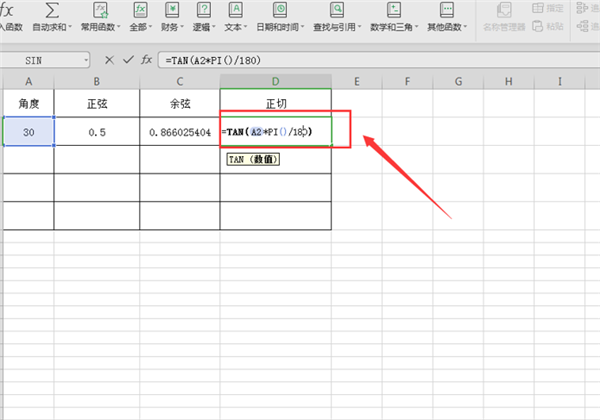Expand the 日期和时间 dropdown arrow
This screenshot has width=600, height=420.
pos(302,27)
